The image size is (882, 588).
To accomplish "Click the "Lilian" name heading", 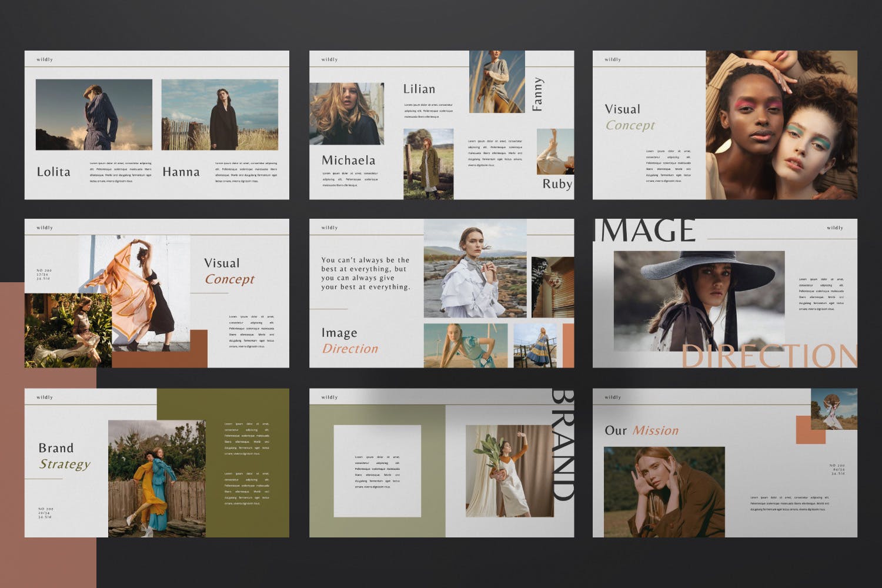I will 419,89.
